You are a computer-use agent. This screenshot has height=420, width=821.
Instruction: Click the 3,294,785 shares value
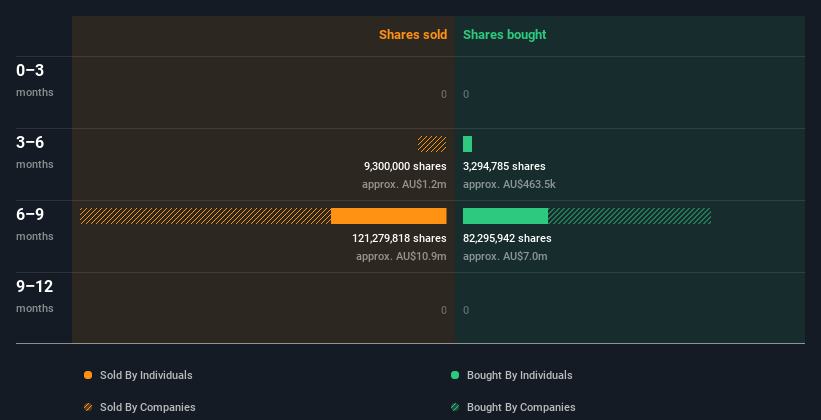coord(504,166)
